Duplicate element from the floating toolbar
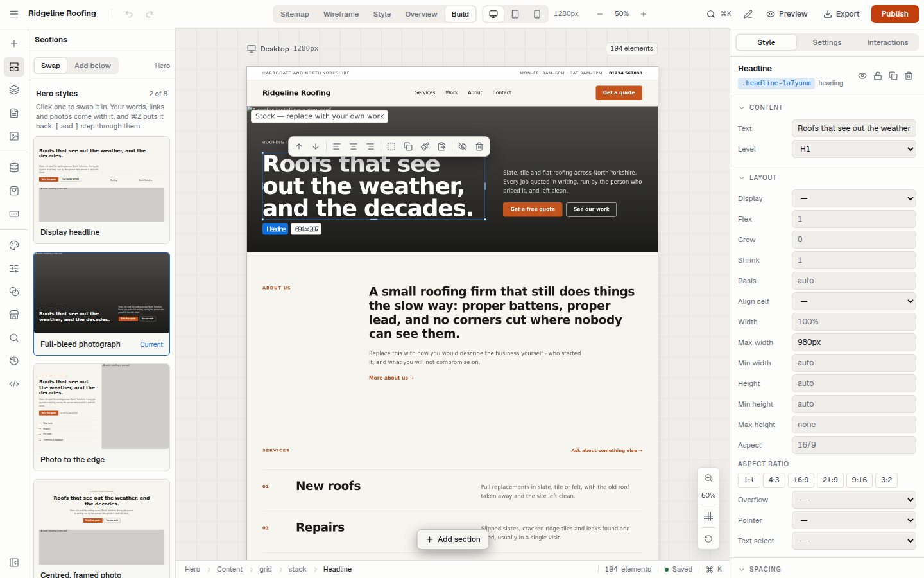The width and height of the screenshot is (924, 578). [x=408, y=146]
